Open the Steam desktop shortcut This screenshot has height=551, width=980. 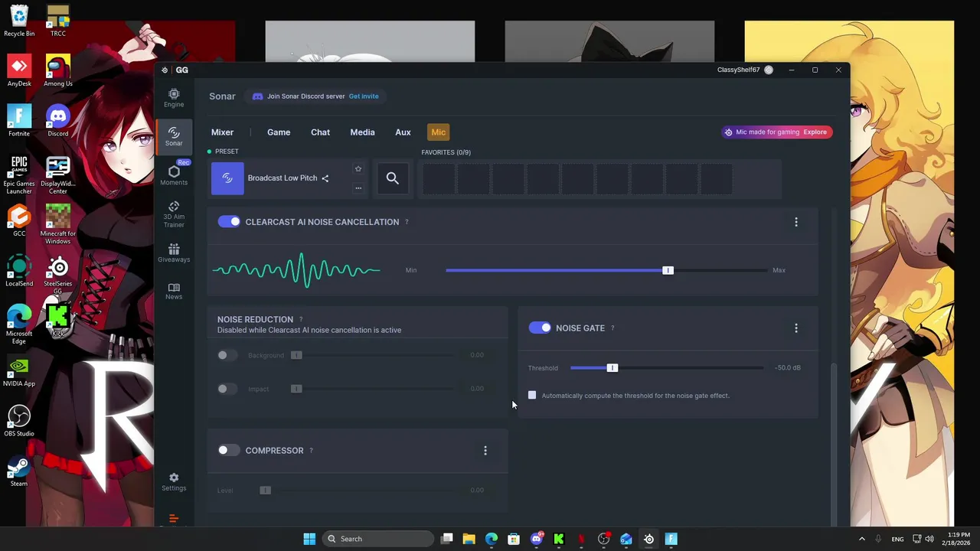pos(19,471)
